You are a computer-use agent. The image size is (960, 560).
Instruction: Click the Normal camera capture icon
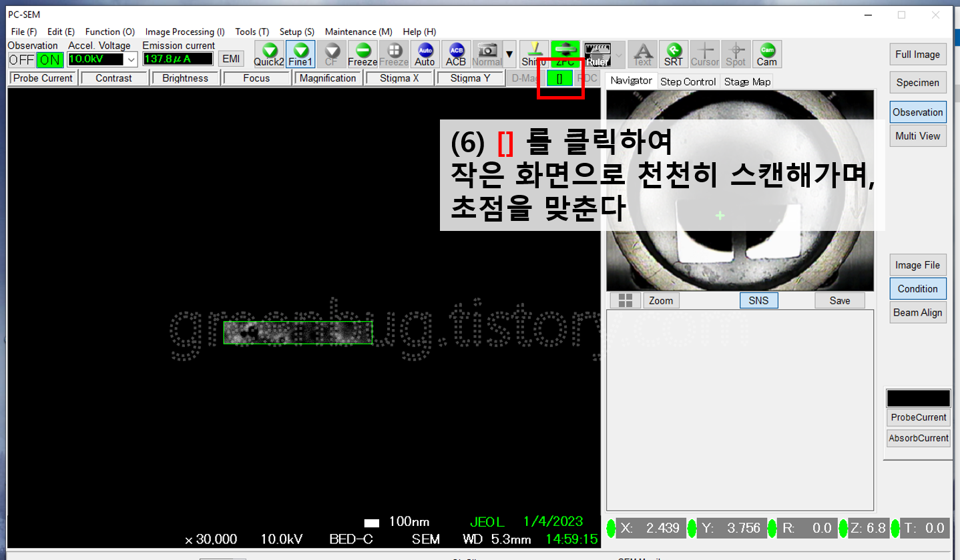pos(487,54)
